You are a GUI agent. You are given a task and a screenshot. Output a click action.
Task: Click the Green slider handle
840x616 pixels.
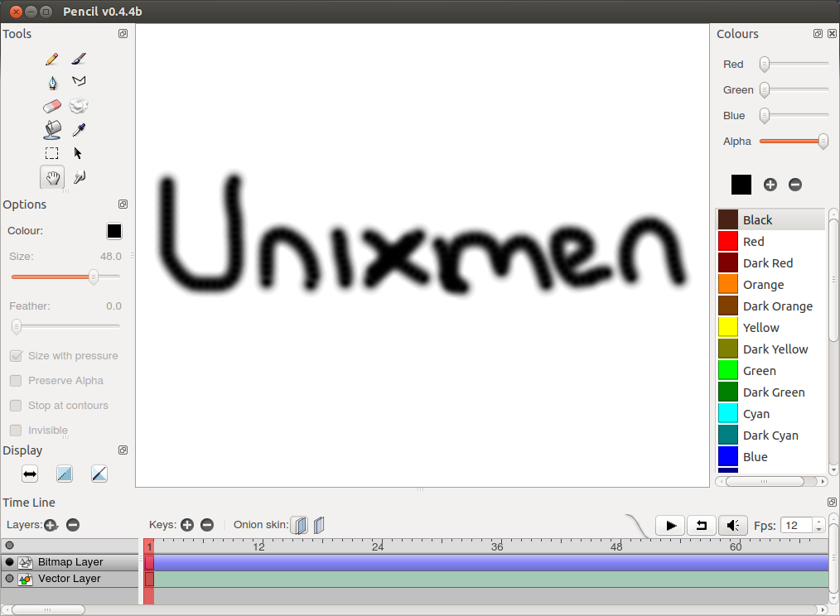point(765,90)
